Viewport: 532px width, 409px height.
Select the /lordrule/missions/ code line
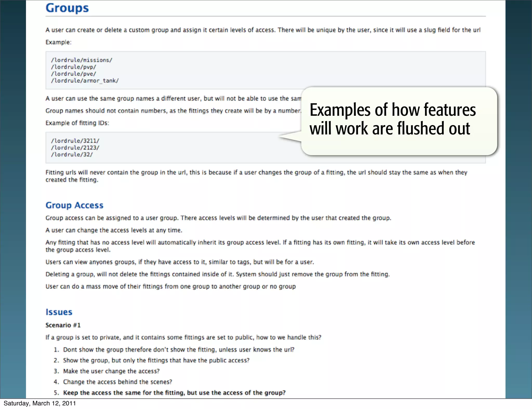click(82, 60)
